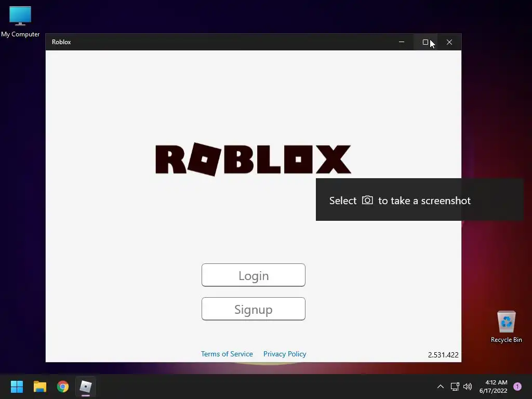Click the Signup button
The image size is (532, 399).
pyautogui.click(x=253, y=309)
